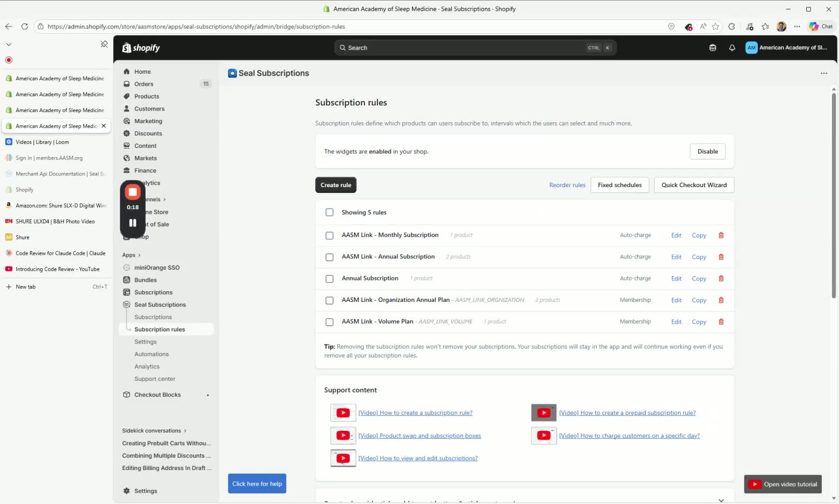Open the notifications bell
Screen dimensions: 839x504
coord(732,48)
